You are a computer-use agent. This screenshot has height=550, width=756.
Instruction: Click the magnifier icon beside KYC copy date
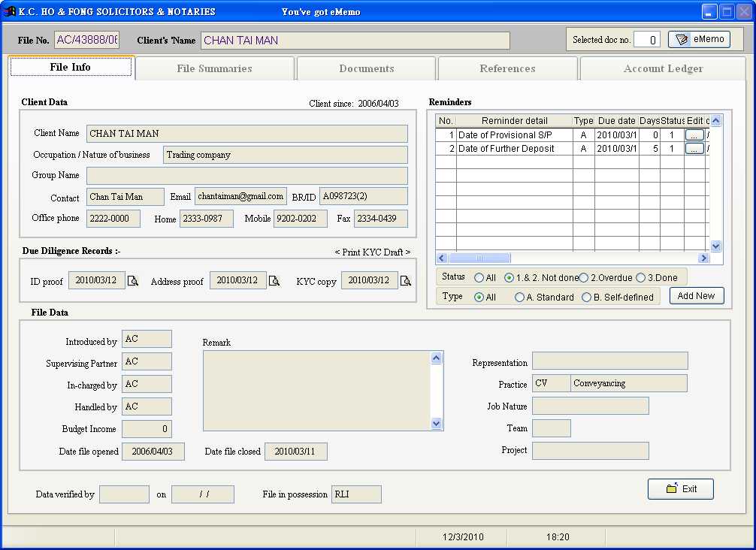(406, 281)
